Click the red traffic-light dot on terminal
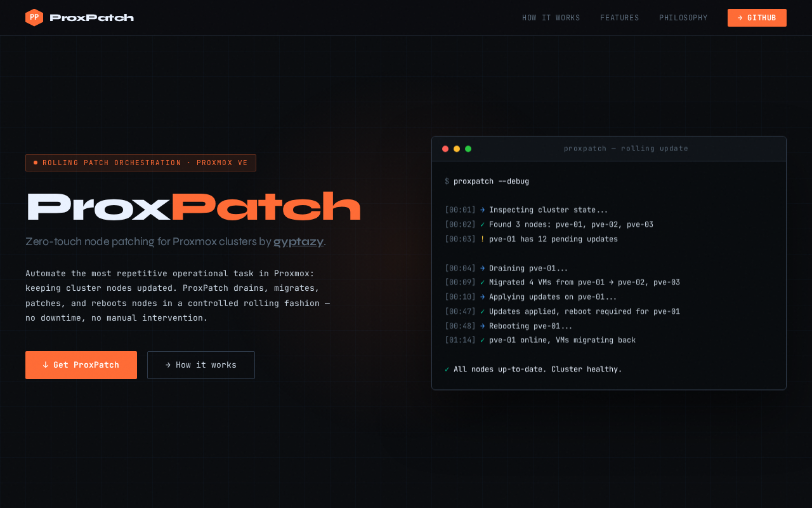 pos(445,148)
